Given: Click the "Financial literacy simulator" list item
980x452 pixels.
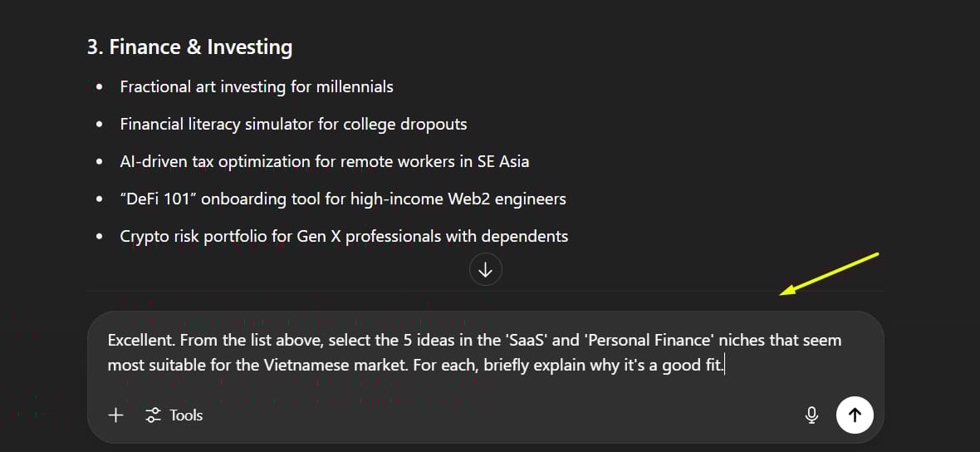Looking at the screenshot, I should click(x=293, y=124).
